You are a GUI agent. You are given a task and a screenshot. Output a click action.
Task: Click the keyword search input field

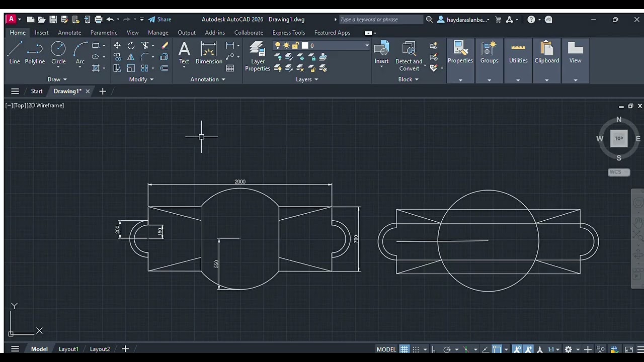pos(380,20)
